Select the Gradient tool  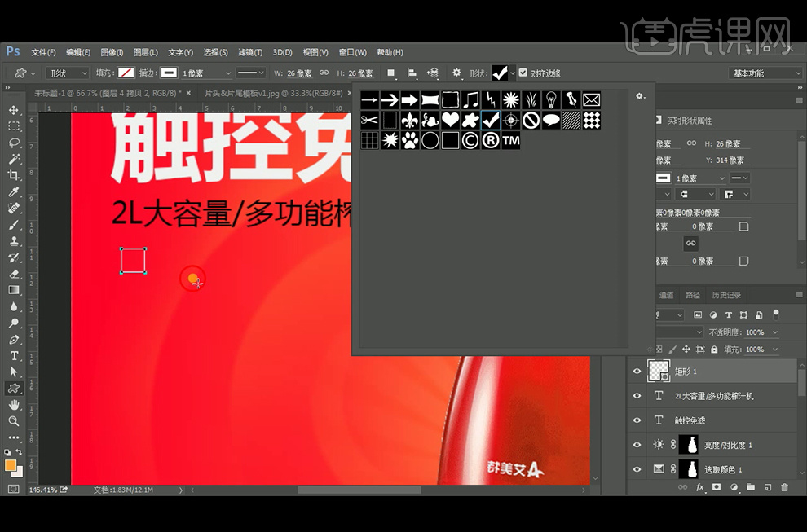(14, 290)
